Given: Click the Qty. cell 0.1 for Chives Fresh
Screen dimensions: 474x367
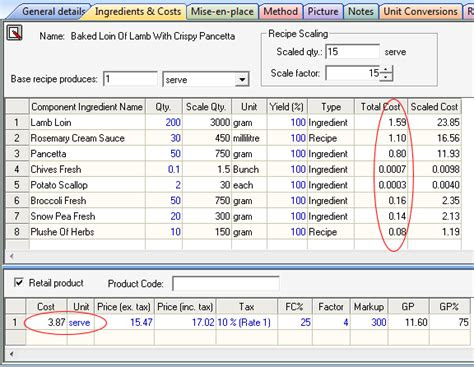Looking at the screenshot, I should click(x=164, y=169).
